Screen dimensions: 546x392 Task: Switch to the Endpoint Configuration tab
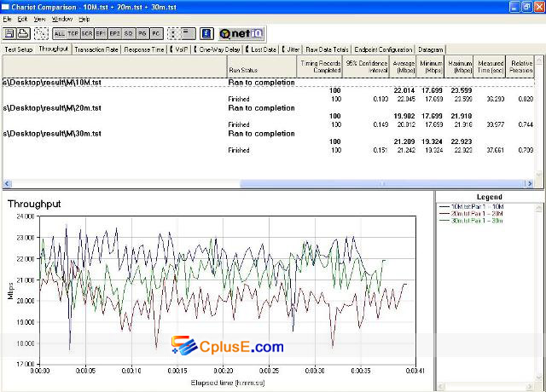click(x=383, y=49)
